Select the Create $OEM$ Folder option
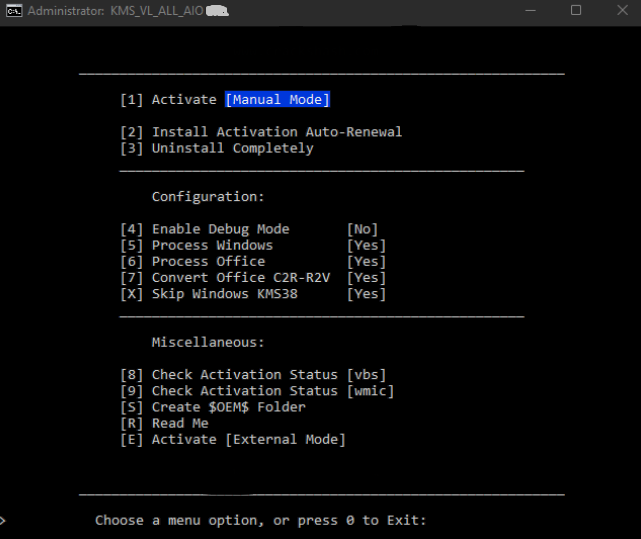 coord(212,407)
